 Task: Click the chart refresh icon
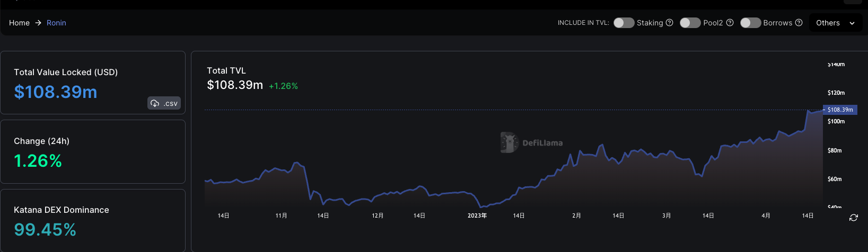853,218
